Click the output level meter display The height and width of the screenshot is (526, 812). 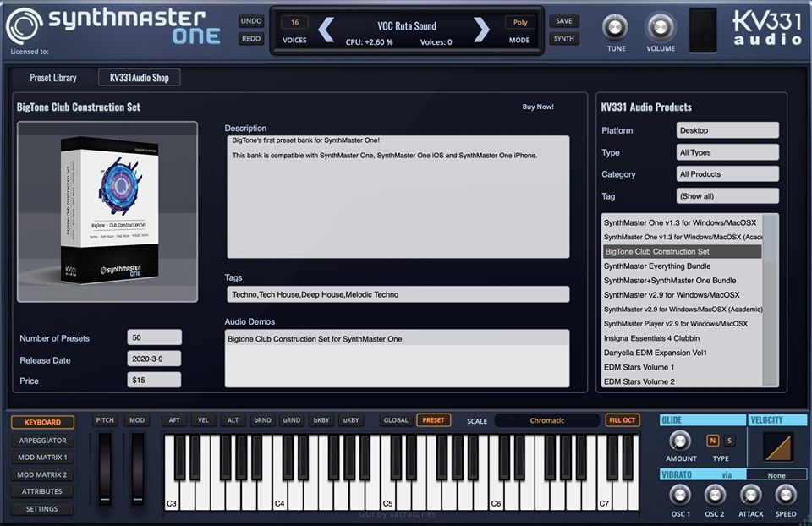pos(703,30)
